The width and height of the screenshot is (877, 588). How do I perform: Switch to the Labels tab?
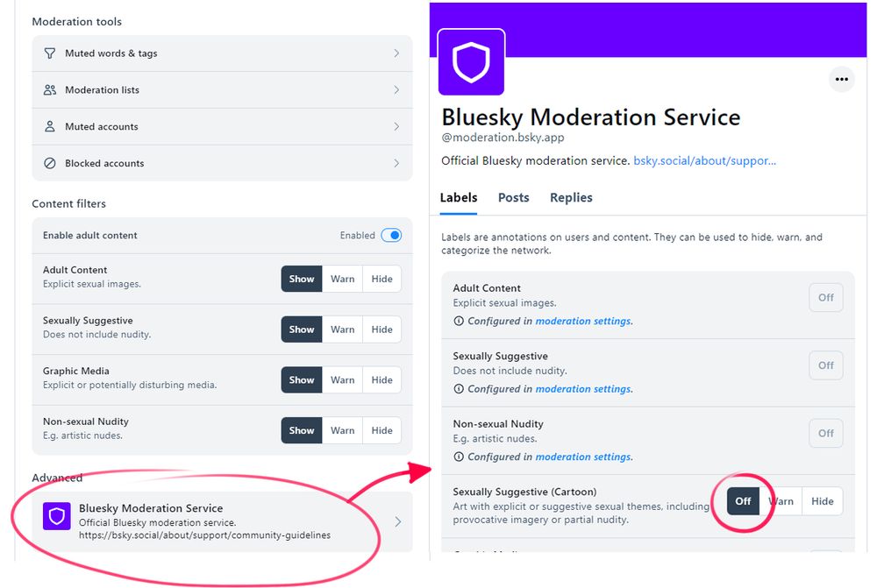pos(459,198)
